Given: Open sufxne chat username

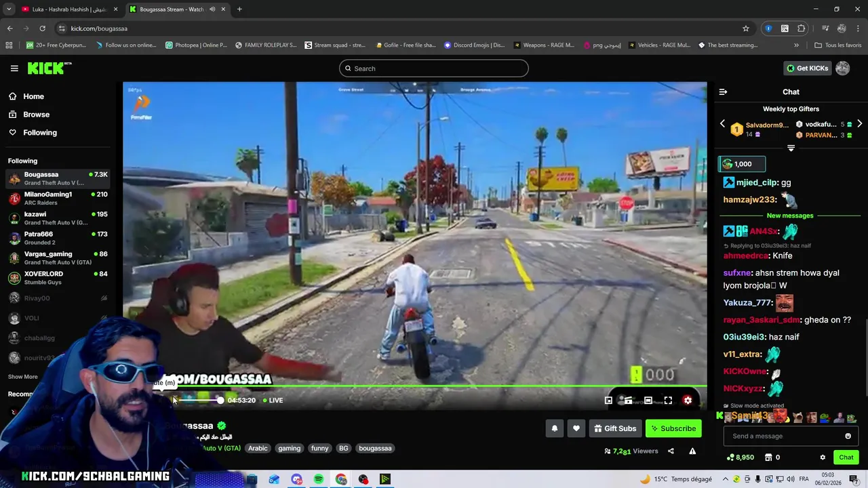Looking at the screenshot, I should (737, 273).
